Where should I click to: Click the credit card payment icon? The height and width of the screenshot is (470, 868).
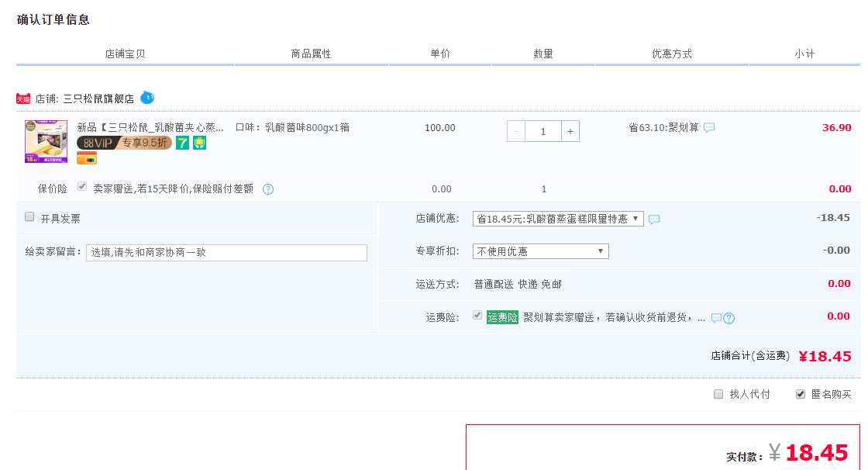pyautogui.click(x=87, y=158)
